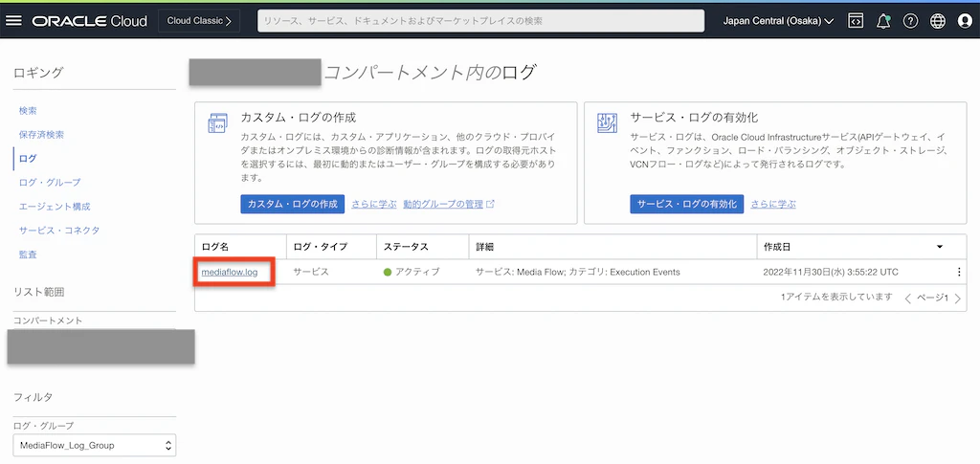Open the help question mark icon
Image resolution: width=980 pixels, height=464 pixels.
tap(911, 21)
